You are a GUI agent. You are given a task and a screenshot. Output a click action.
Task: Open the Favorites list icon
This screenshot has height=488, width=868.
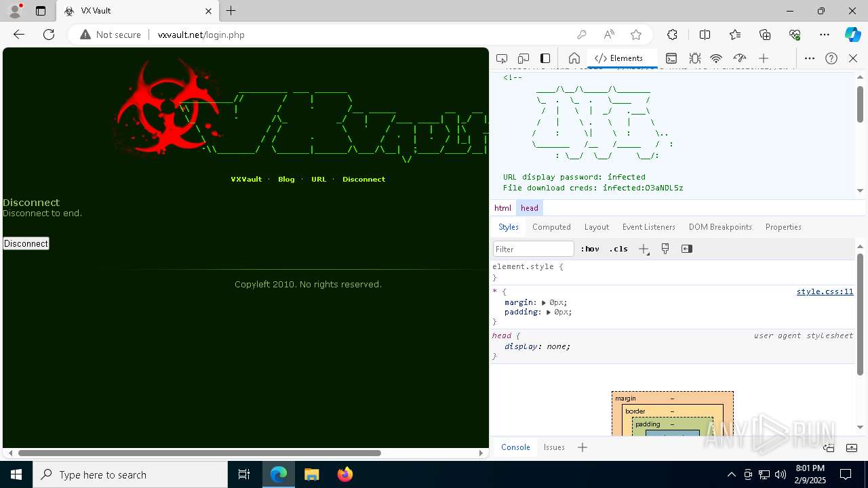pyautogui.click(x=735, y=35)
